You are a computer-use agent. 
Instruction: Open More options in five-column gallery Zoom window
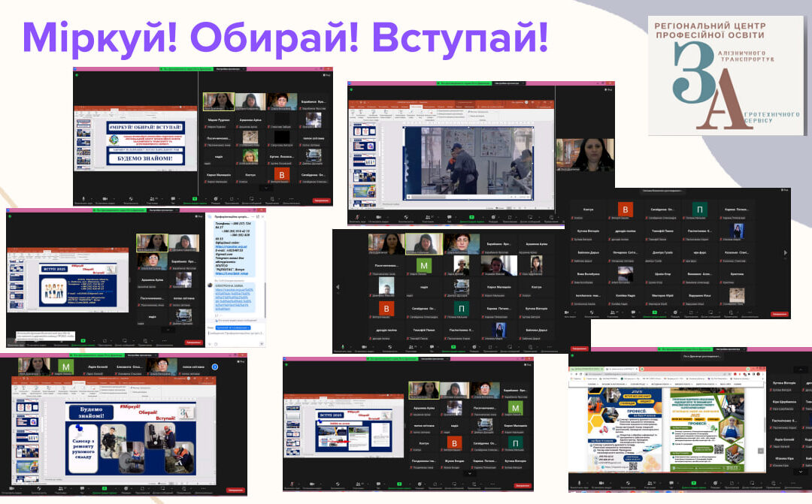tap(550, 347)
